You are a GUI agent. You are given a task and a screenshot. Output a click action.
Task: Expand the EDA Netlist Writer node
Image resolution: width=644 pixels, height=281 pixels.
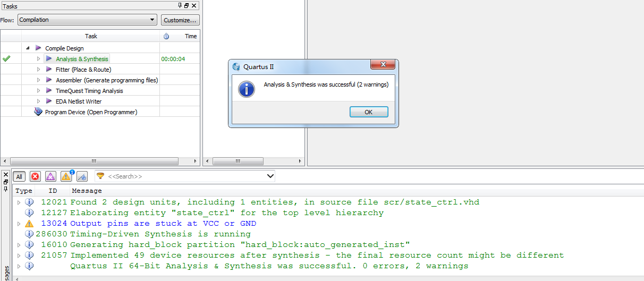pyautogui.click(x=38, y=101)
